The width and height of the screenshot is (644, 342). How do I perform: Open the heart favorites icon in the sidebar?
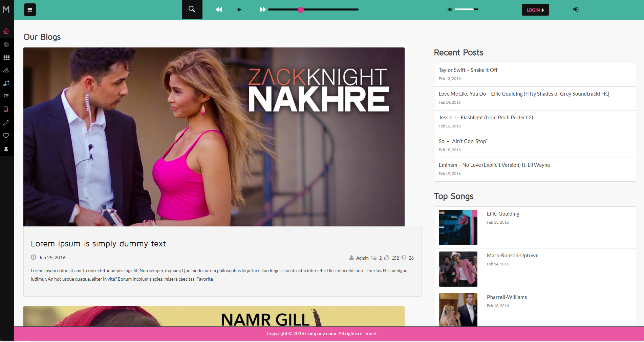click(x=6, y=136)
